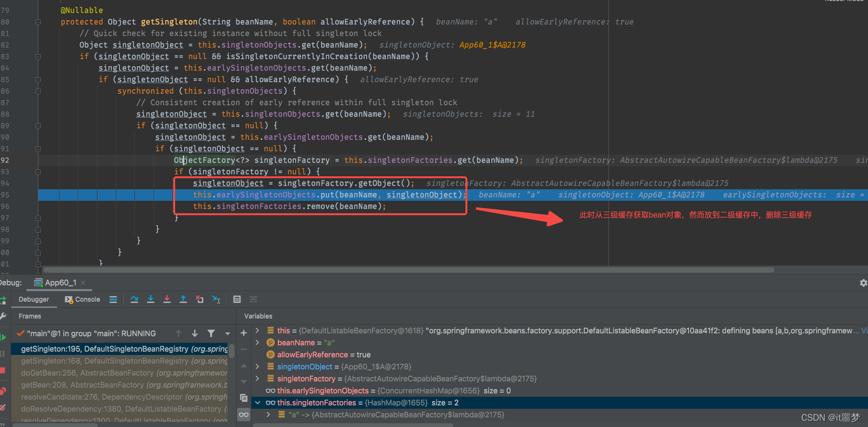868x427 pixels.
Task: Open Evaluate Expression calculator icon
Action: 237,299
